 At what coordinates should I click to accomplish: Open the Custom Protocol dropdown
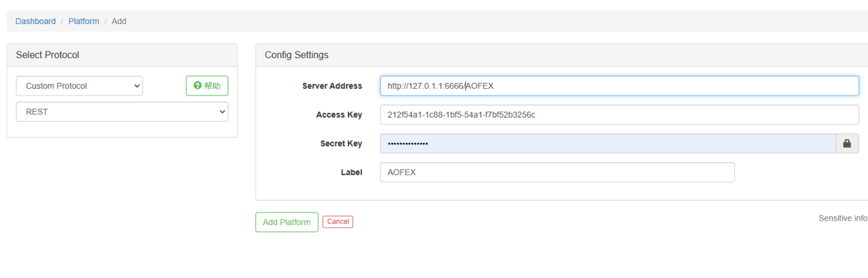click(x=79, y=86)
